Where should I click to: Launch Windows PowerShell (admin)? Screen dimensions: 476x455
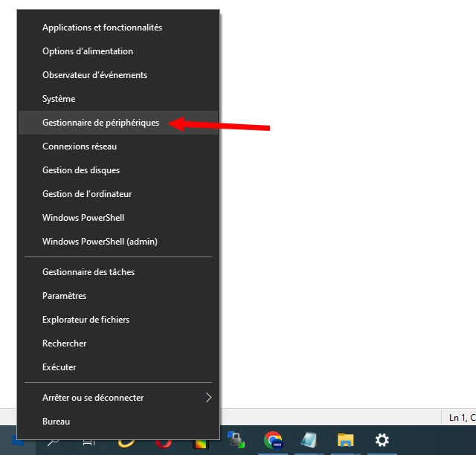click(100, 242)
